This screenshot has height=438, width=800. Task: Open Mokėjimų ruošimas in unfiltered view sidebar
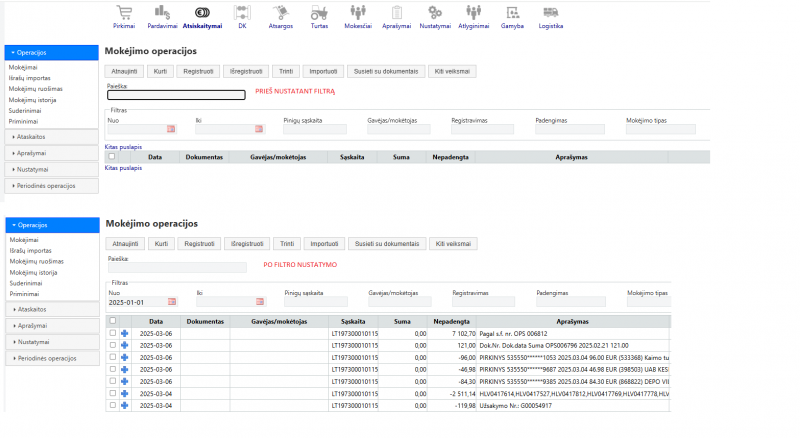point(36,89)
